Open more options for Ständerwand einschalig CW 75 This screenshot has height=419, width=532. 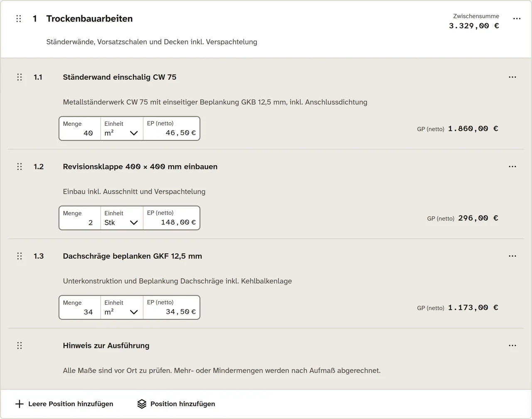coord(512,77)
